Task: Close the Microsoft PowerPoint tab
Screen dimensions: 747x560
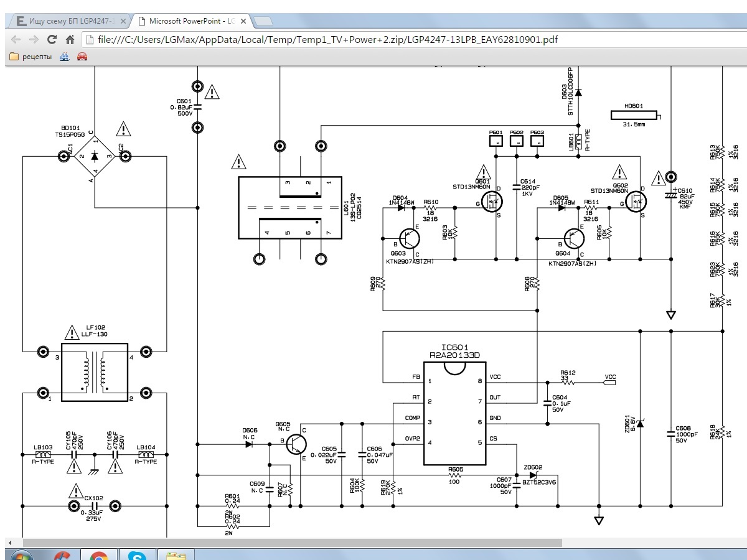Action: 243,21
